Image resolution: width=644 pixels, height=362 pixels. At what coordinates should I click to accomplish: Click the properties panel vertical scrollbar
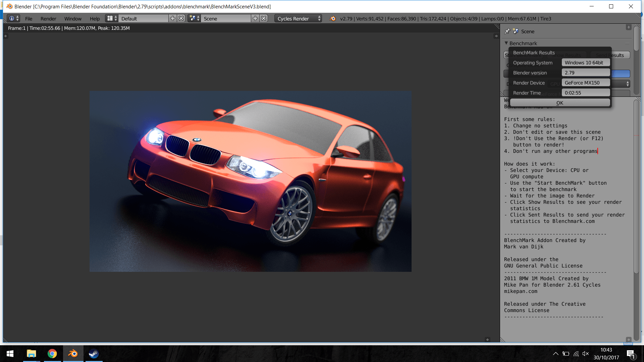coord(636,39)
